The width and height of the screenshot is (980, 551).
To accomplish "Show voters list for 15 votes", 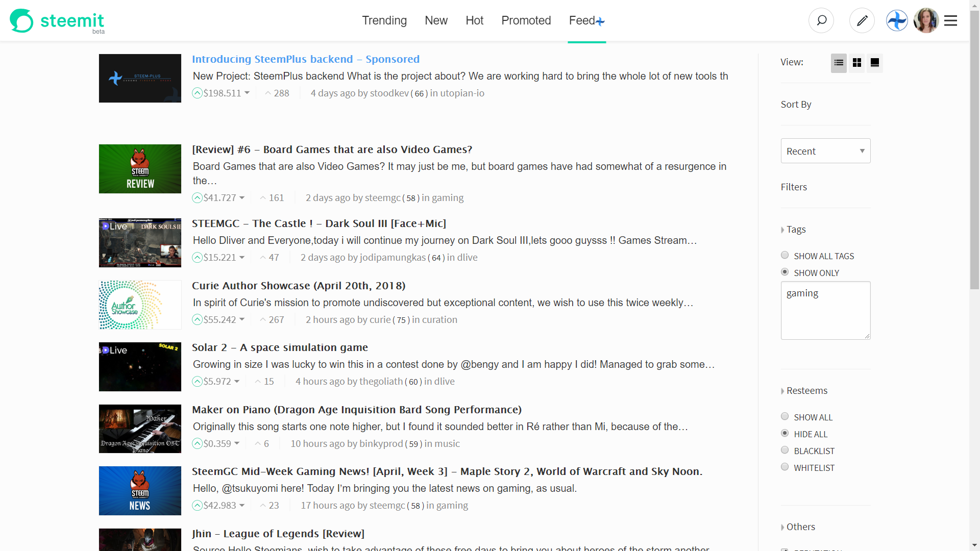I will (x=264, y=381).
